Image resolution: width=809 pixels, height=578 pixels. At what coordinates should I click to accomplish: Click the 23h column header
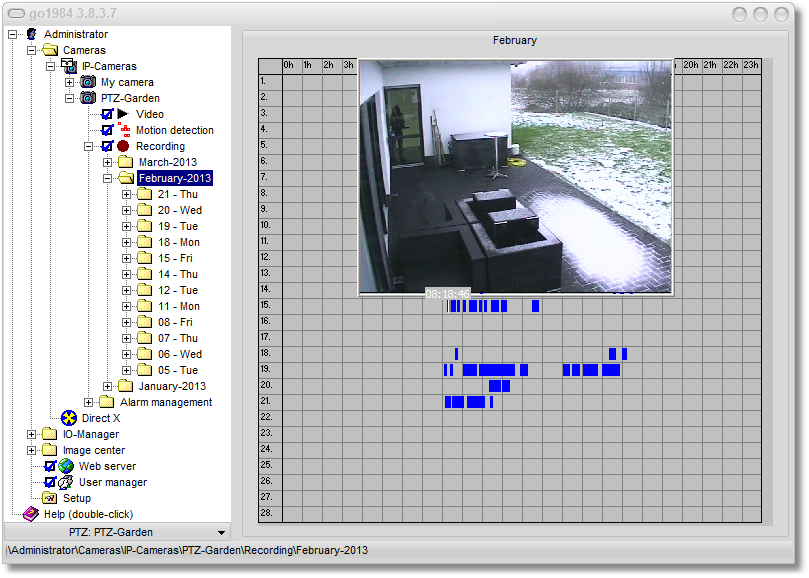pyautogui.click(x=752, y=66)
